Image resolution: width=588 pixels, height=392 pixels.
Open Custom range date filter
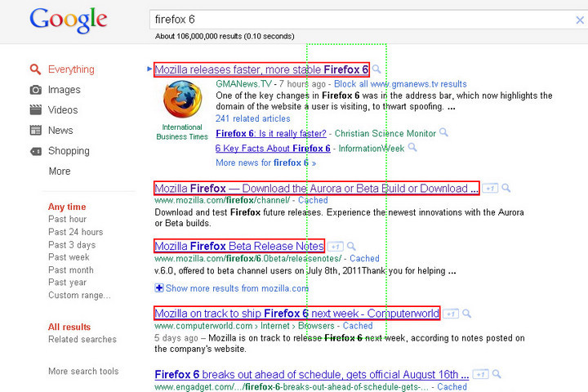[x=79, y=296]
